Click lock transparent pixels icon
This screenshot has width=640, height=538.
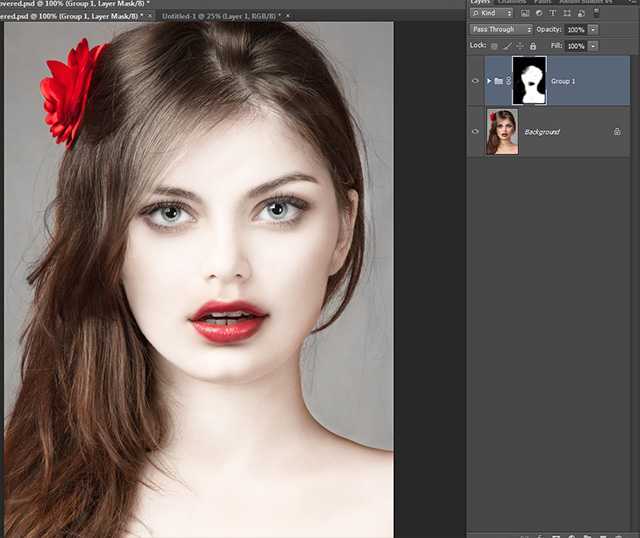click(494, 46)
